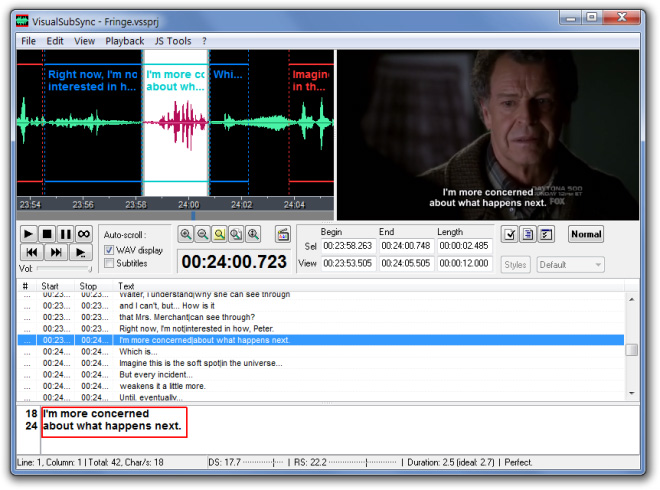Viewport: 660px width, 490px height.
Task: Open the Playback menu
Action: pyautogui.click(x=125, y=41)
